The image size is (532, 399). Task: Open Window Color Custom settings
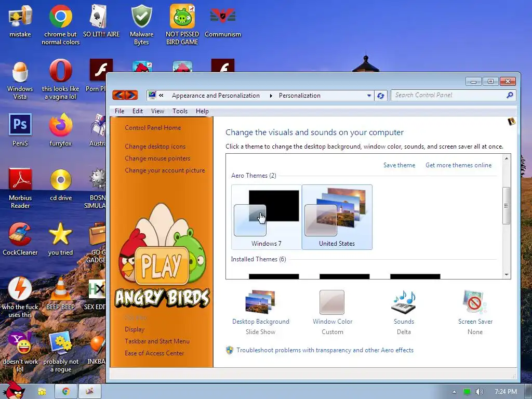point(332,312)
